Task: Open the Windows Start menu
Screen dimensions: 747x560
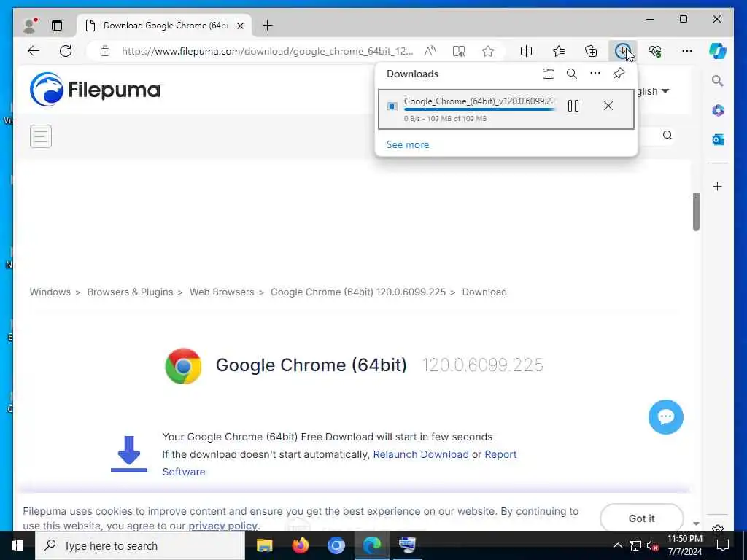Action: [x=18, y=545]
